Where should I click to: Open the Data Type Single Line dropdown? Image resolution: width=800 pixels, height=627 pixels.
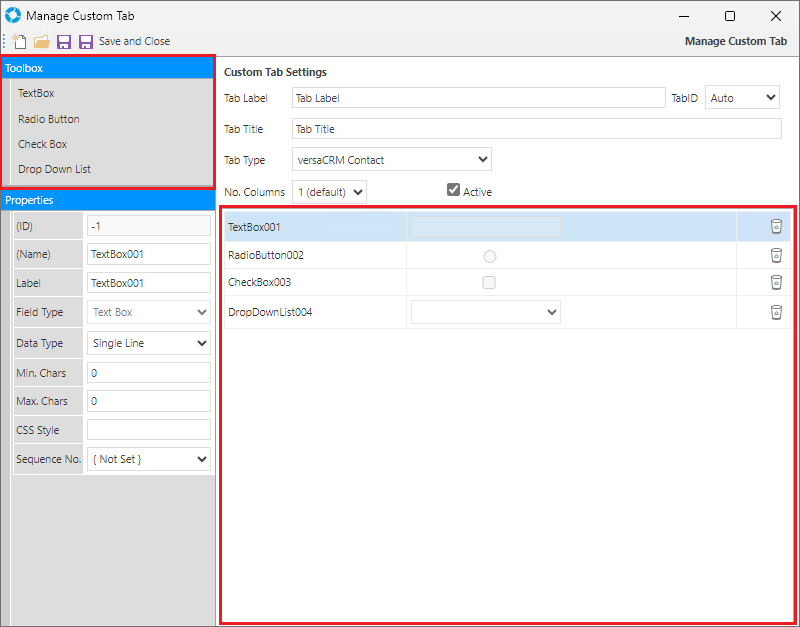pyautogui.click(x=149, y=343)
